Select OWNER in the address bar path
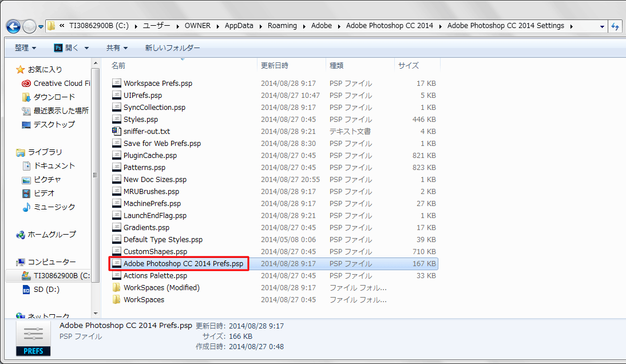The width and height of the screenshot is (626, 364). click(197, 26)
